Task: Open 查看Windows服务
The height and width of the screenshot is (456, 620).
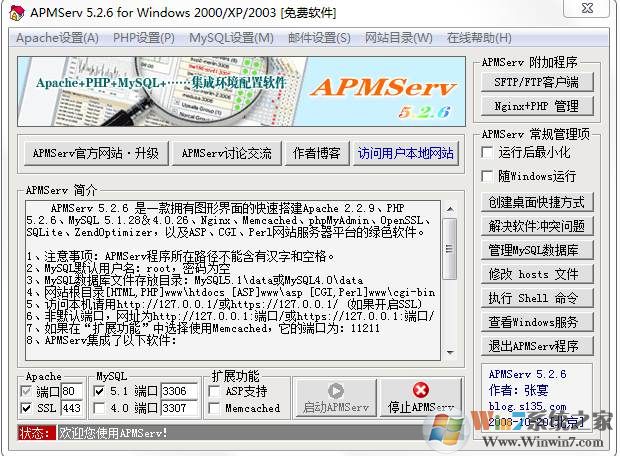Action: point(537,322)
